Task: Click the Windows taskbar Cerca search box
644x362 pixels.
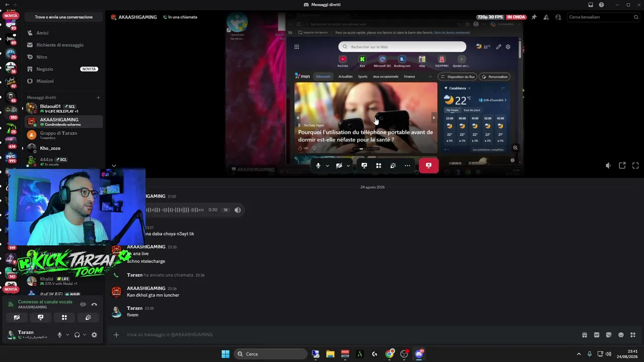Action: (272, 354)
